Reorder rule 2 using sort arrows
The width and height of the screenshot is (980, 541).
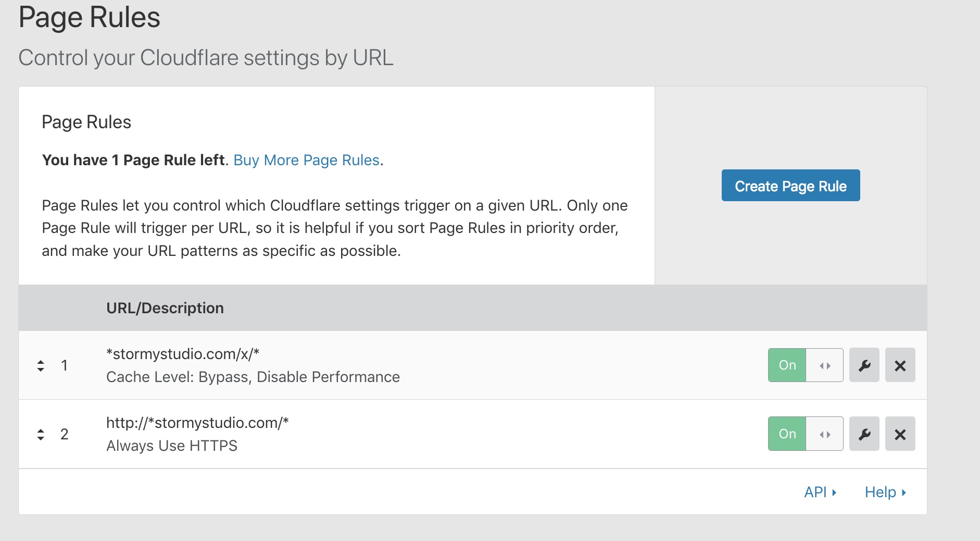41,434
